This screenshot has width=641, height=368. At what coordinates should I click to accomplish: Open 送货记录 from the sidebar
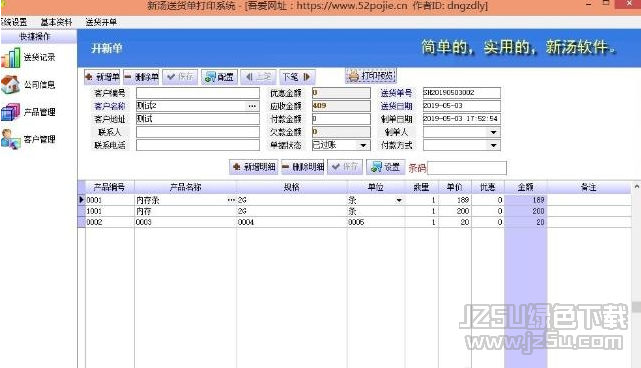[29, 58]
